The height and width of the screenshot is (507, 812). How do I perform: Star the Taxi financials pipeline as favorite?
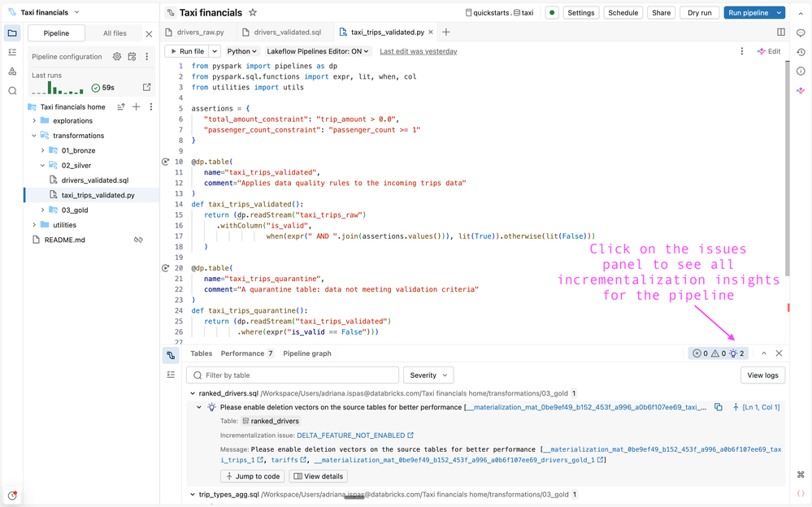coord(253,12)
